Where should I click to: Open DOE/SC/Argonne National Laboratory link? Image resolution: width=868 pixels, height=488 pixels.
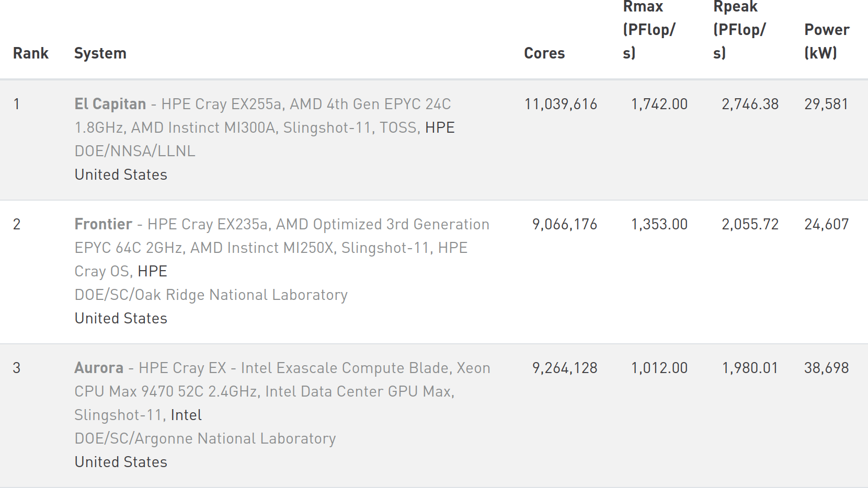coord(205,438)
